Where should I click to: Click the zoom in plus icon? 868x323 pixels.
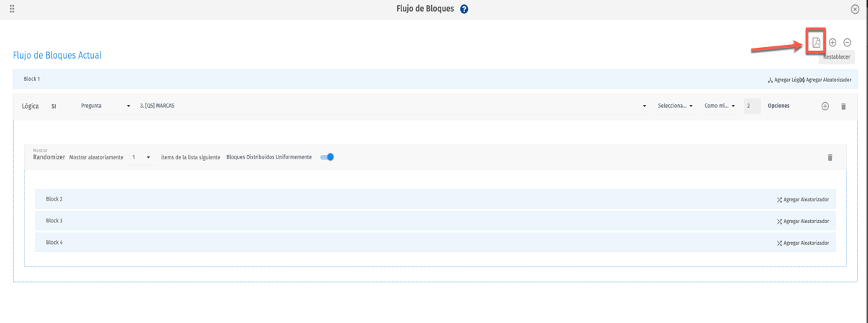coord(833,43)
